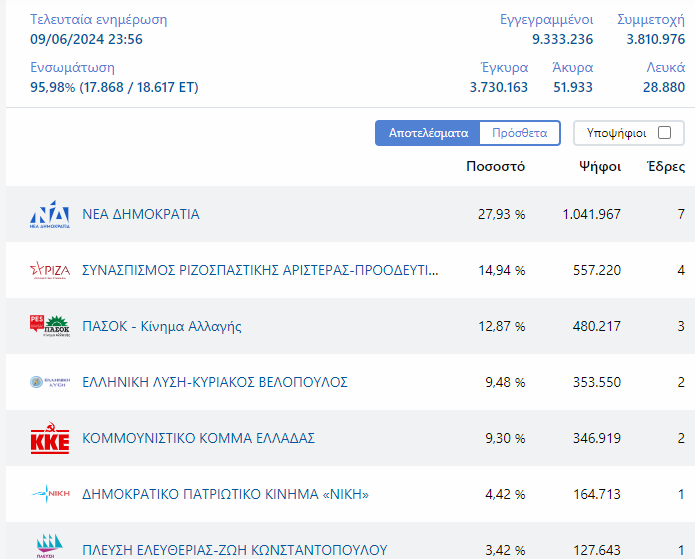Click ΔΗΜΟΚΡΑΤΙΚΟ ΠΑΤΡΙΩΤΙΚΟ ΚΙΝΗΜΑ «ΝΙΚΗ» name
This screenshot has width=695, height=559.
pos(226,494)
